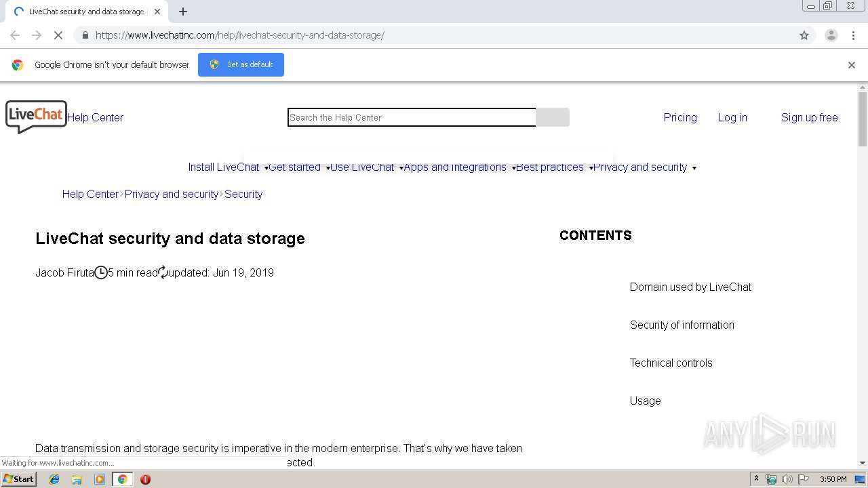The height and width of the screenshot is (488, 868).
Task: Click the show desktop button
Action: (x=861, y=479)
